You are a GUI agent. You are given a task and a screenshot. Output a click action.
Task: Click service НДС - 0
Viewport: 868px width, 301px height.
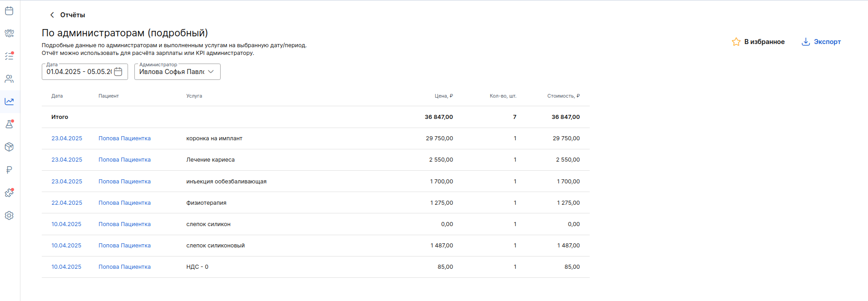tap(197, 267)
